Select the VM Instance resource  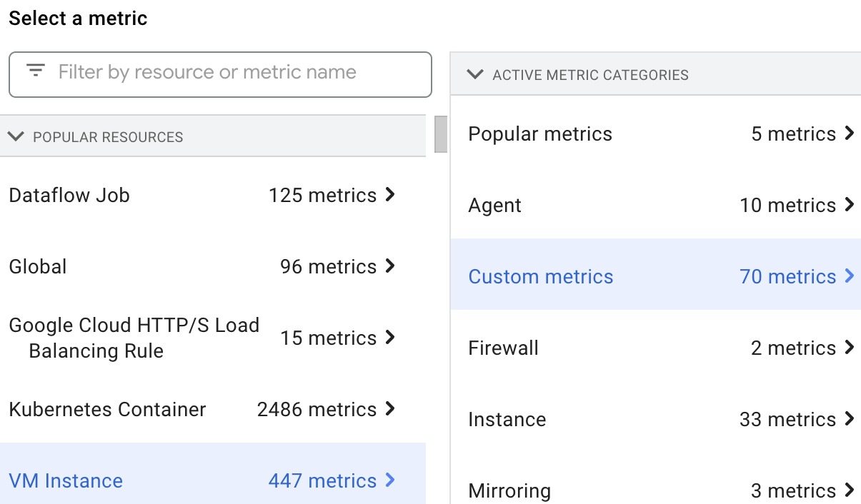[66, 480]
